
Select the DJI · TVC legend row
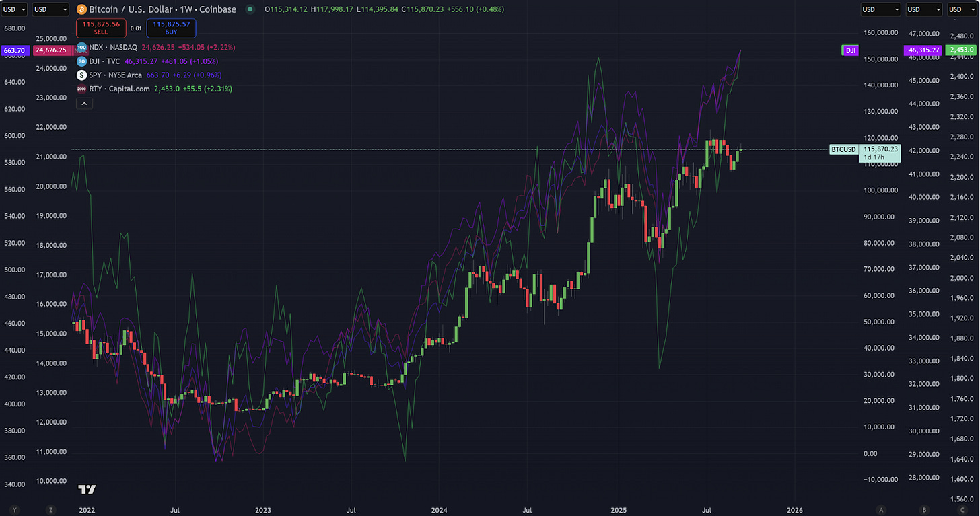coord(149,61)
